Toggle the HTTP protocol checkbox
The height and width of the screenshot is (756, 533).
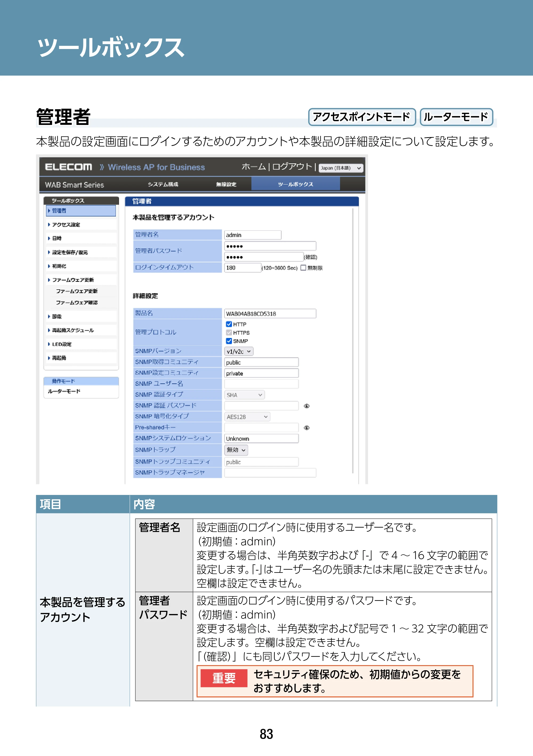229,324
